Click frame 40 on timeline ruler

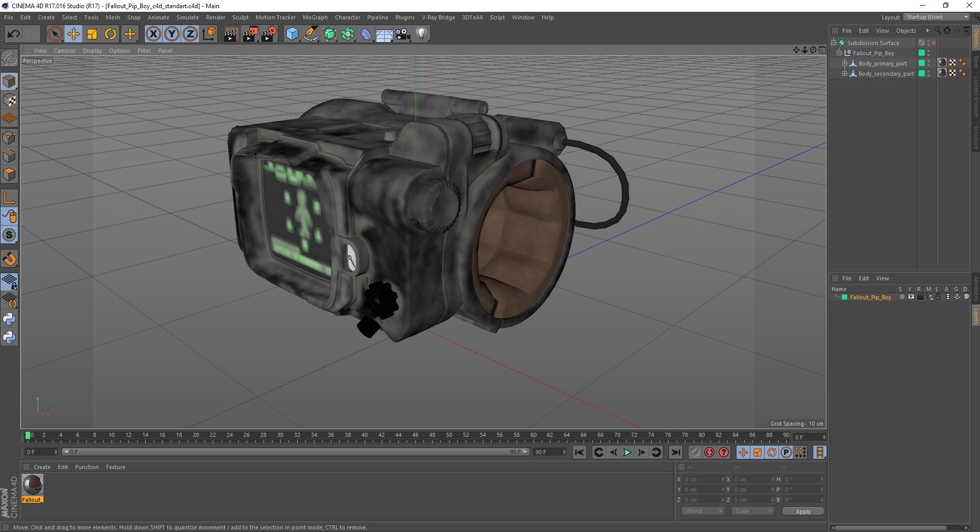click(365, 436)
